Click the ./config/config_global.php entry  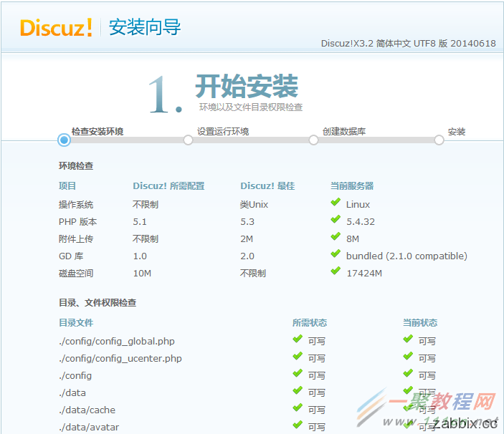(x=117, y=341)
